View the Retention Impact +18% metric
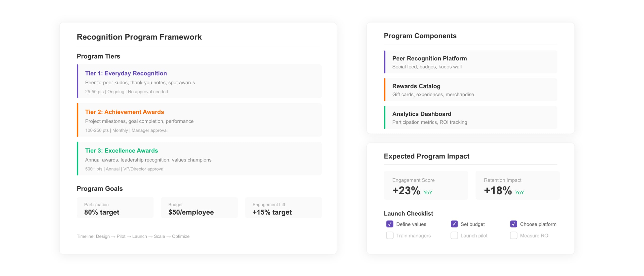 (x=517, y=185)
